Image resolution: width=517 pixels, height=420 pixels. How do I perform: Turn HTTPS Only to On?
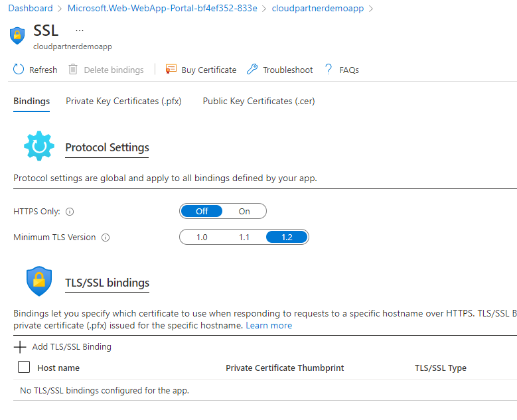pos(244,212)
